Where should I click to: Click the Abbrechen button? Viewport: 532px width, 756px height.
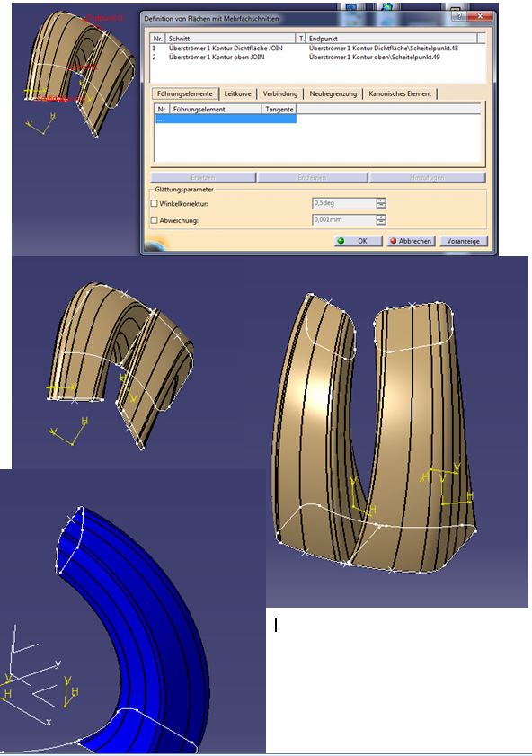[411, 241]
